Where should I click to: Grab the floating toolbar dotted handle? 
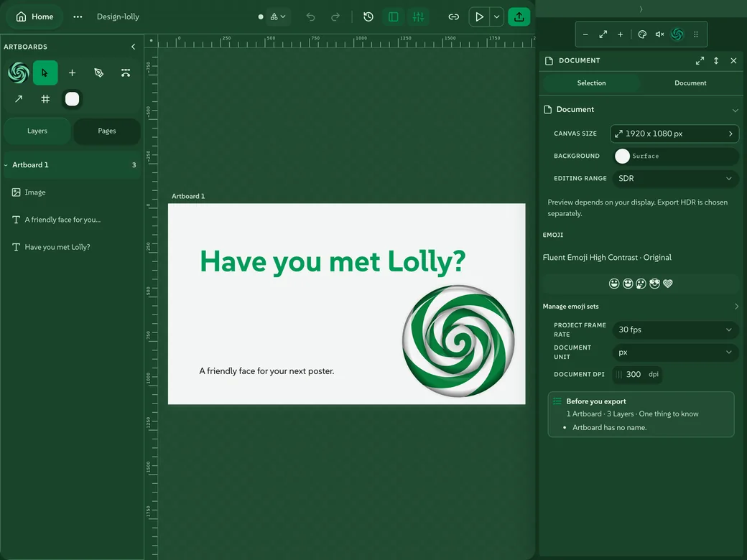(696, 34)
